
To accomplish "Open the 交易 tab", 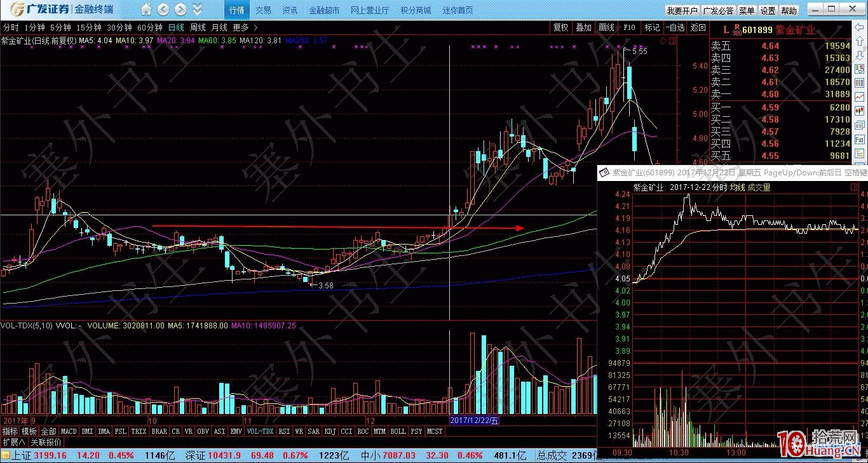I will (x=263, y=10).
